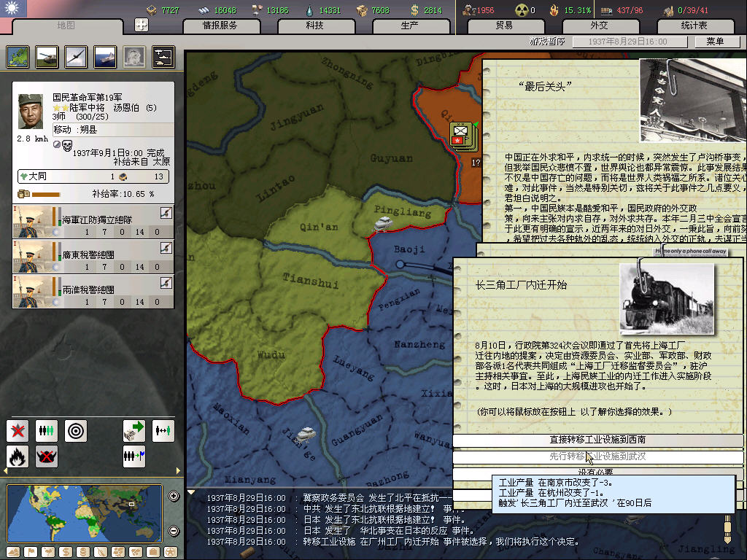Click the reorganize divisions soldiers icon
Screen dimensions: 747x560
click(x=47, y=431)
